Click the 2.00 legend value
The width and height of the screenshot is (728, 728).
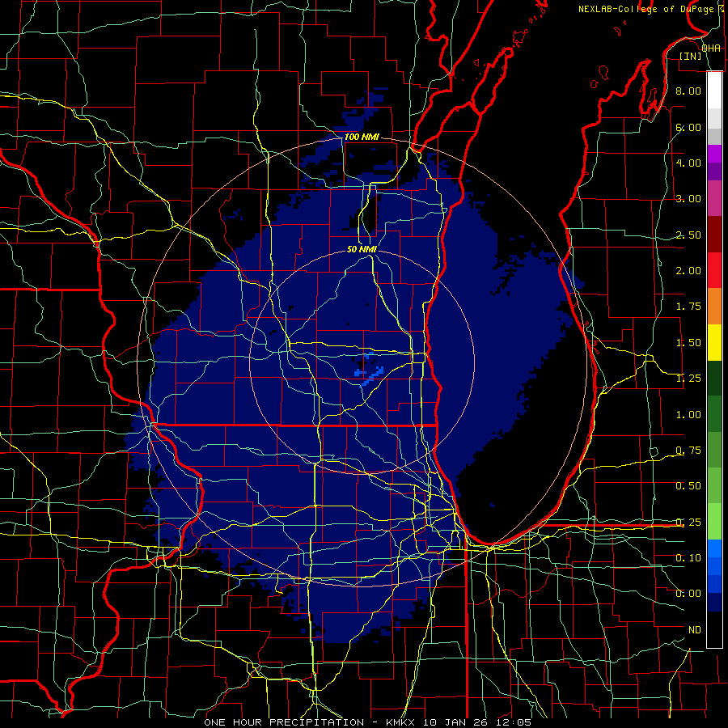[x=688, y=271]
